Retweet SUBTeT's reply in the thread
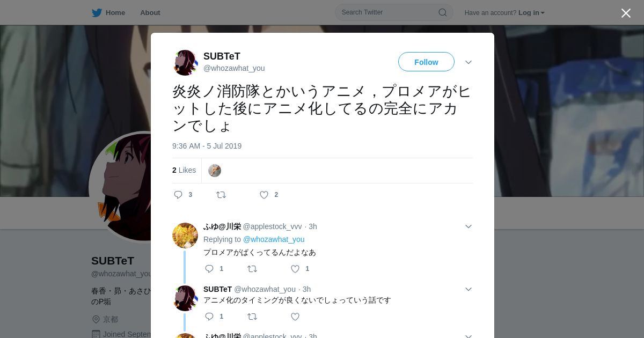This screenshot has height=338, width=644. [252, 317]
